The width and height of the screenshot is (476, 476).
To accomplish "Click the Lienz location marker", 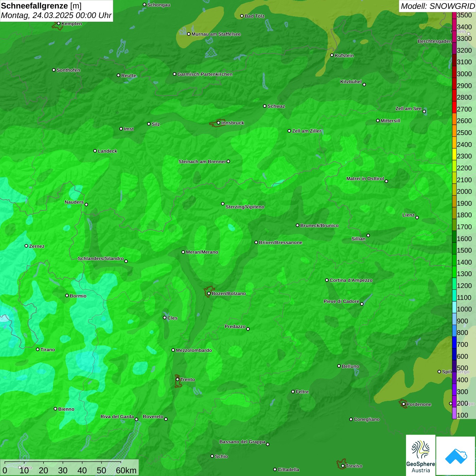I will tap(417, 218).
